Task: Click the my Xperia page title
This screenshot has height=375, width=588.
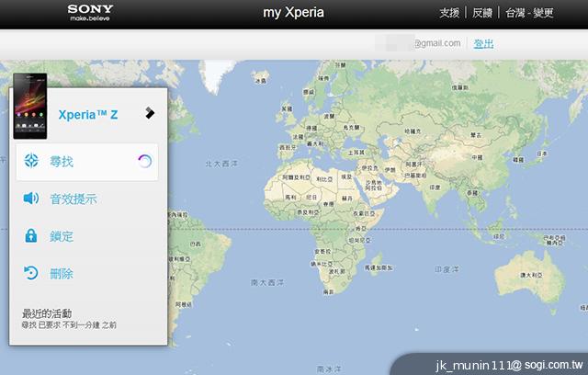Action: pyautogui.click(x=294, y=14)
